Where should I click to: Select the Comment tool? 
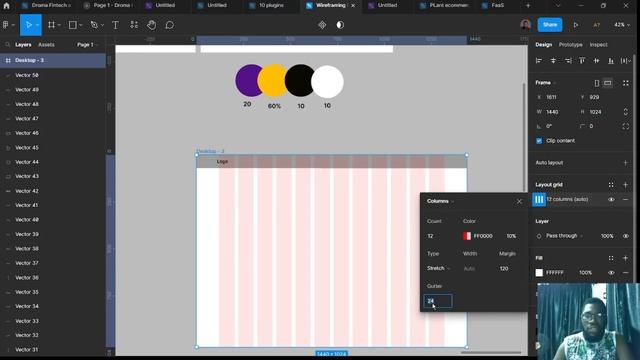169,25
